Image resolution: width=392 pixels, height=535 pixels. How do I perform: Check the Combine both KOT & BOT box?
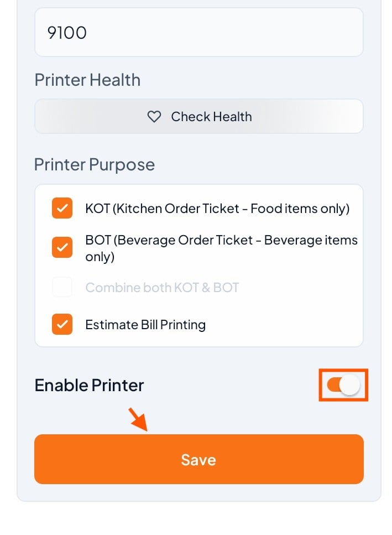coord(62,287)
